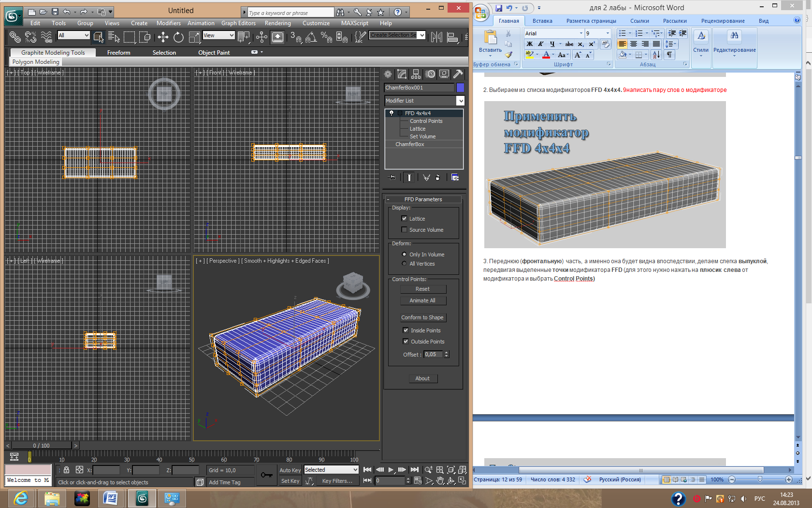Screen dimensions: 812x508
Task: Switch to Object Paint ribbon tab
Action: point(214,53)
